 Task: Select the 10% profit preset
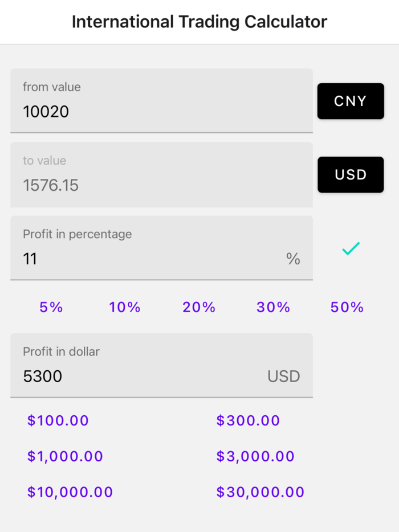pos(124,307)
